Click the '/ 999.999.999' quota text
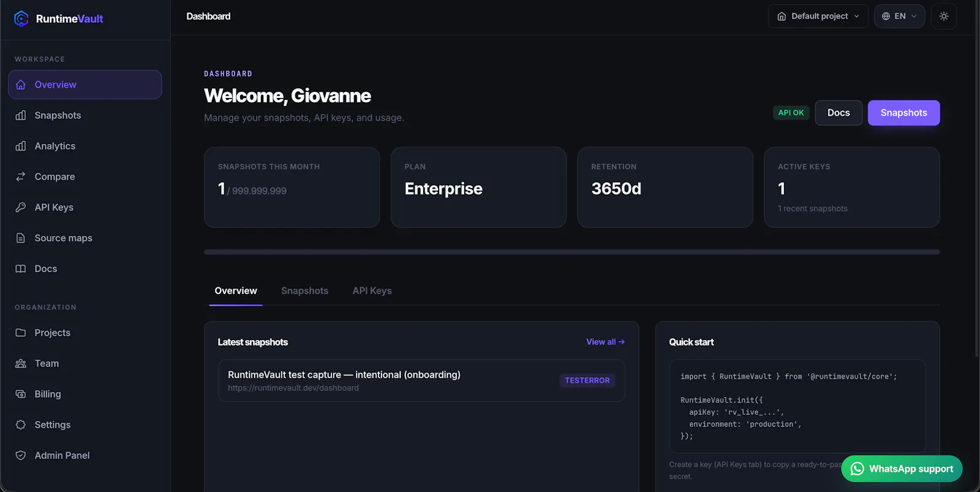The image size is (980, 492). (x=257, y=191)
